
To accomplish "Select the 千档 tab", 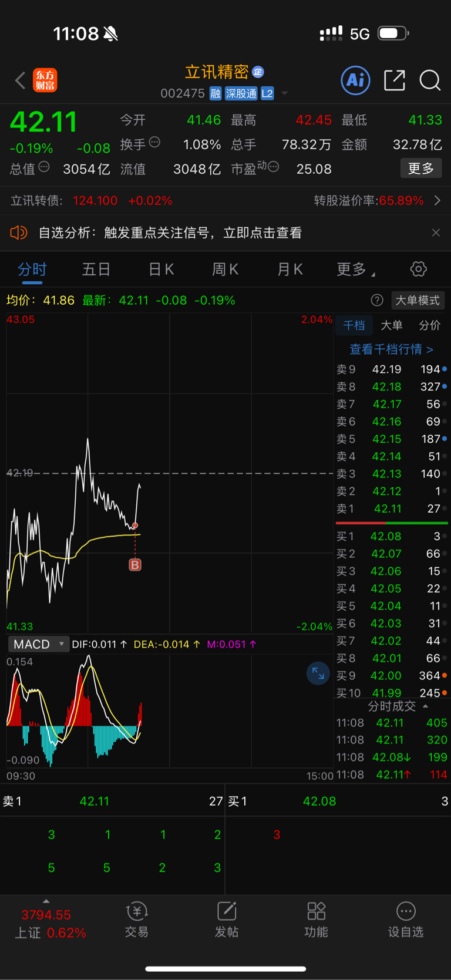I will coord(354,325).
